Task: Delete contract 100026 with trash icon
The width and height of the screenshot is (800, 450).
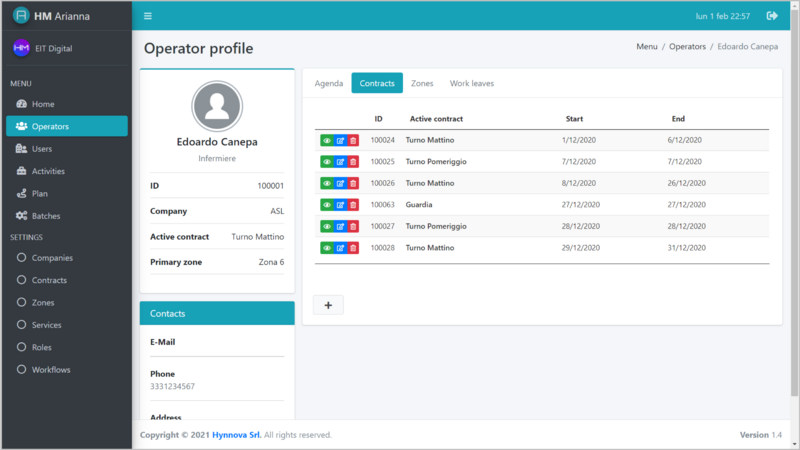Action: pyautogui.click(x=353, y=183)
